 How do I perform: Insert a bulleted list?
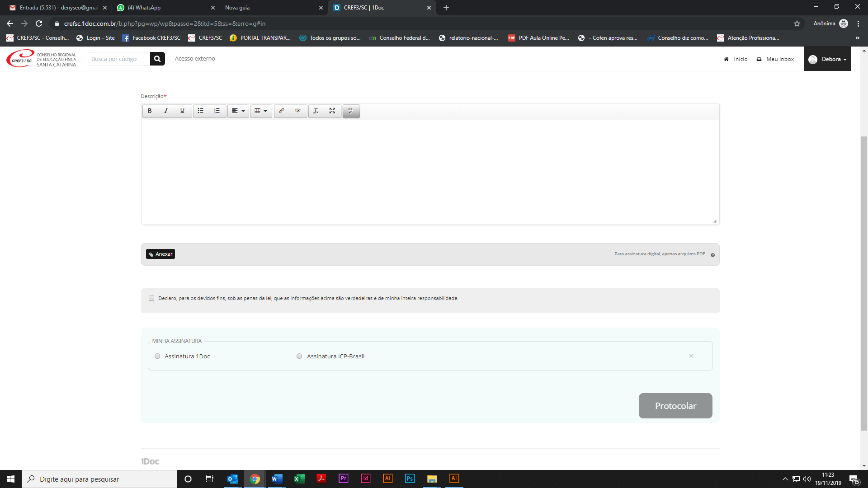(201, 111)
